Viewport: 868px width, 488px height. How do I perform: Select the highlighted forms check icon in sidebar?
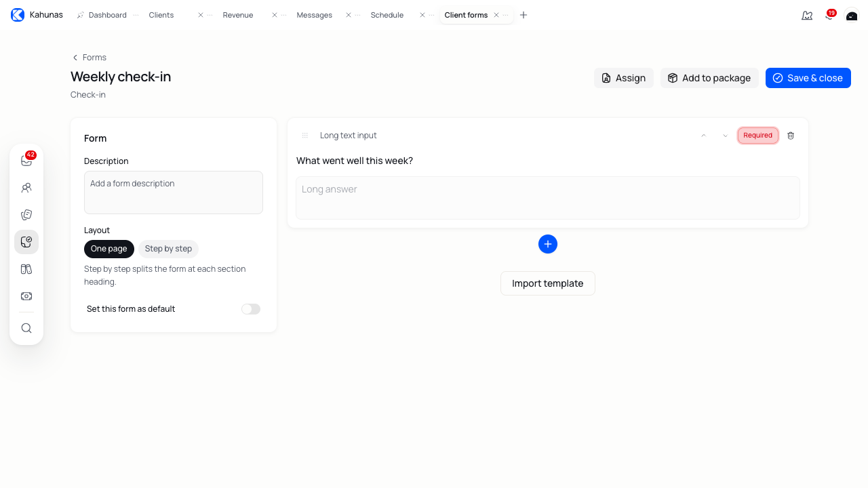tap(26, 242)
